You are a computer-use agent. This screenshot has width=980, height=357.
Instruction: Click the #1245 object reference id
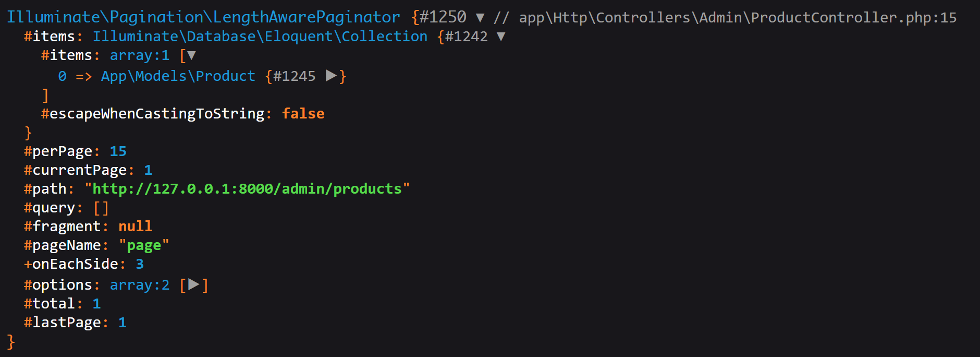point(294,76)
